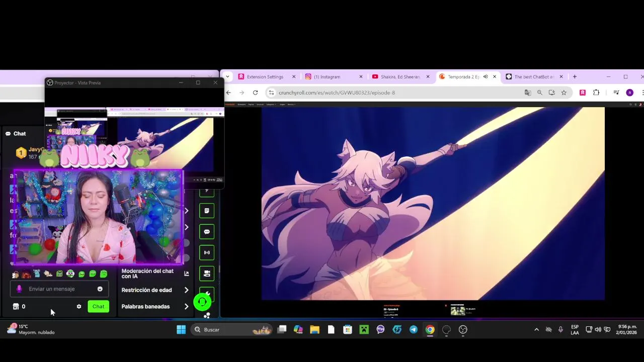Viewport: 644px width, 362px height.
Task: Click the Crunchyroll anime video player
Action: (x=433, y=204)
